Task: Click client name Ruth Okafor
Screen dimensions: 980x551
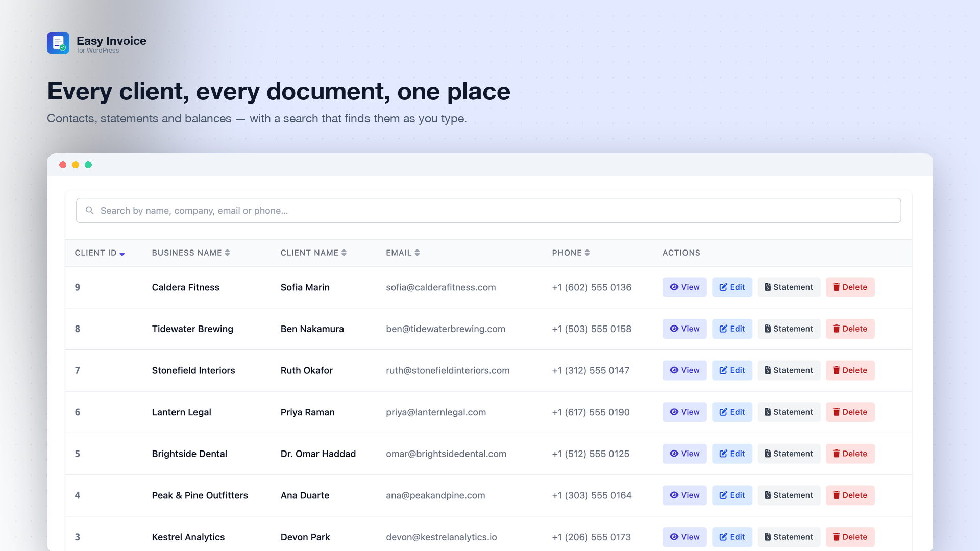Action: [306, 370]
